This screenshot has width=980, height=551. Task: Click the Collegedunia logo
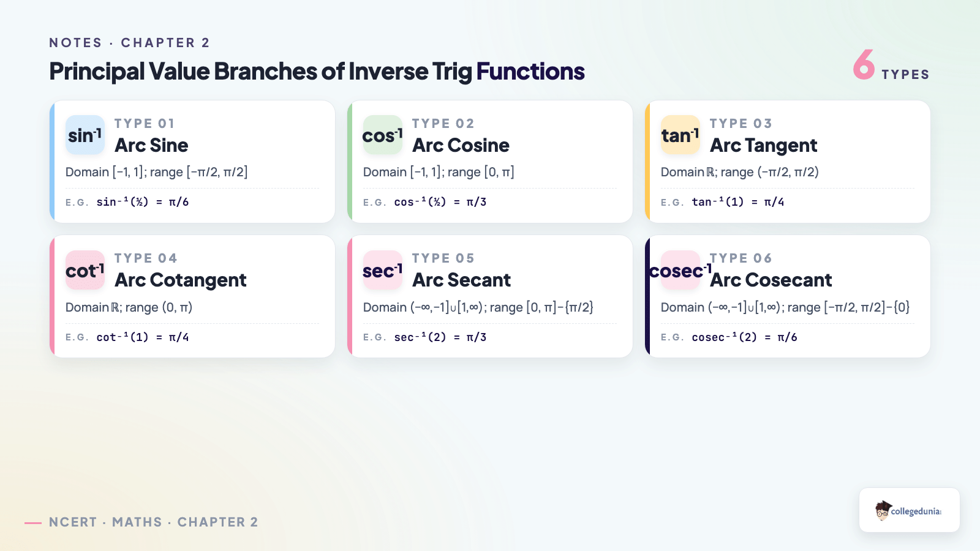click(910, 510)
